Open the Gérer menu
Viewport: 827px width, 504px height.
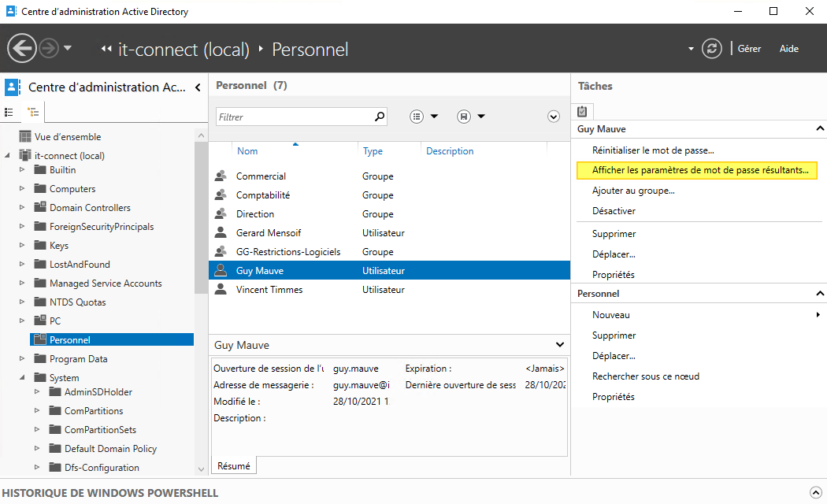tap(748, 48)
